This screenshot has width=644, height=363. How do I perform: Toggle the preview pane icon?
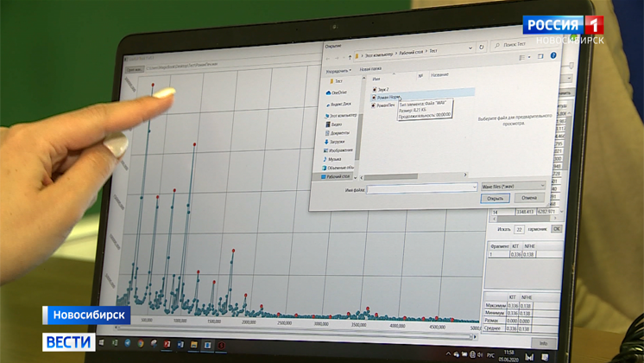pyautogui.click(x=540, y=56)
